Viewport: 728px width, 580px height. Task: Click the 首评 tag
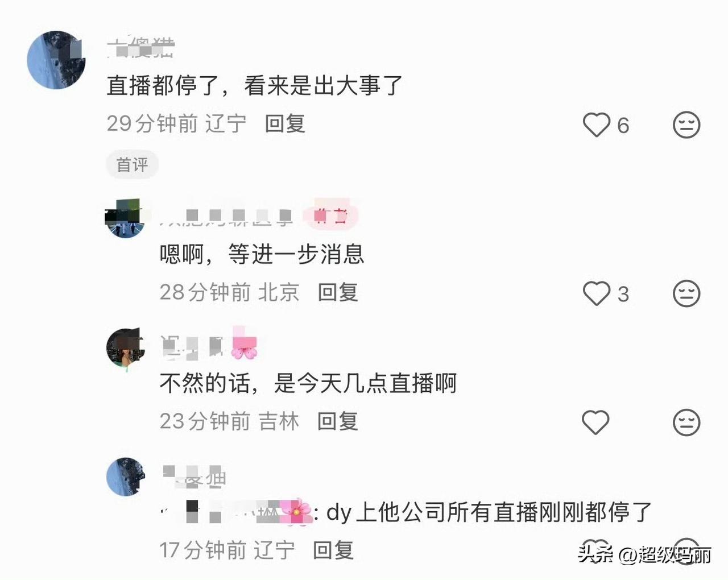132,165
